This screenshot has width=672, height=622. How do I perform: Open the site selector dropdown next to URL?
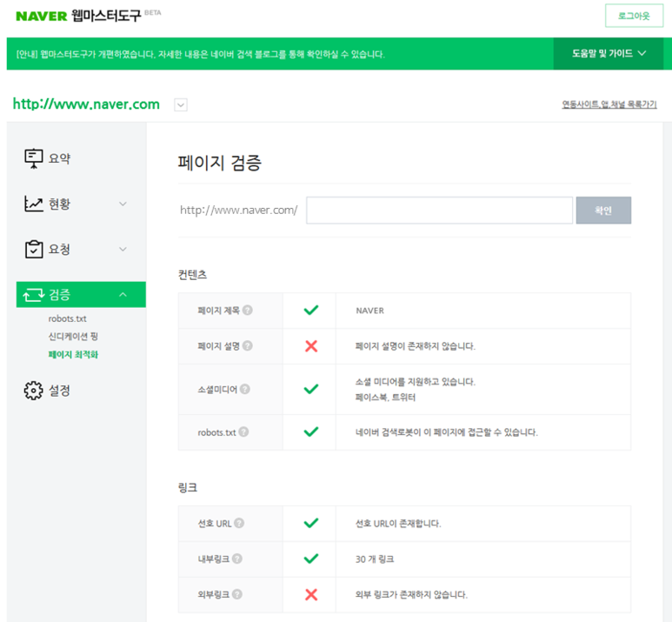(180, 105)
